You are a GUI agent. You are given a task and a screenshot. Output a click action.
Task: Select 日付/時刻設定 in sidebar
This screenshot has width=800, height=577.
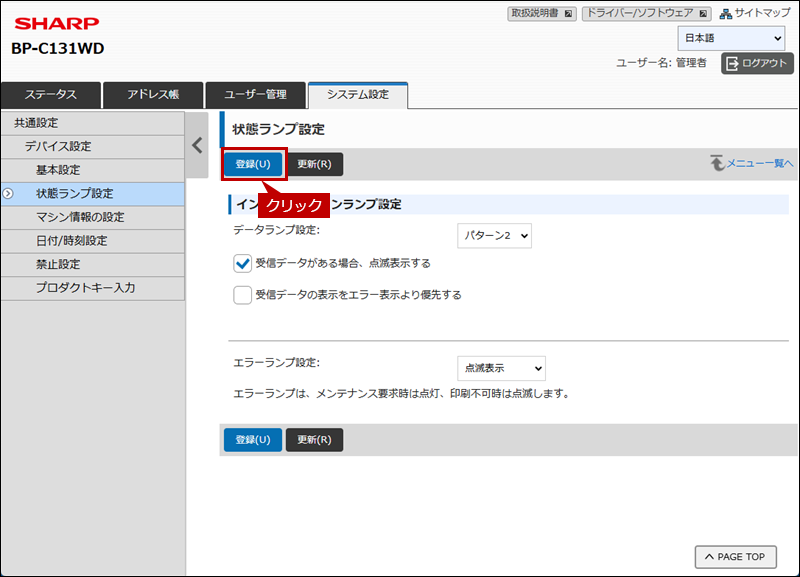click(71, 241)
